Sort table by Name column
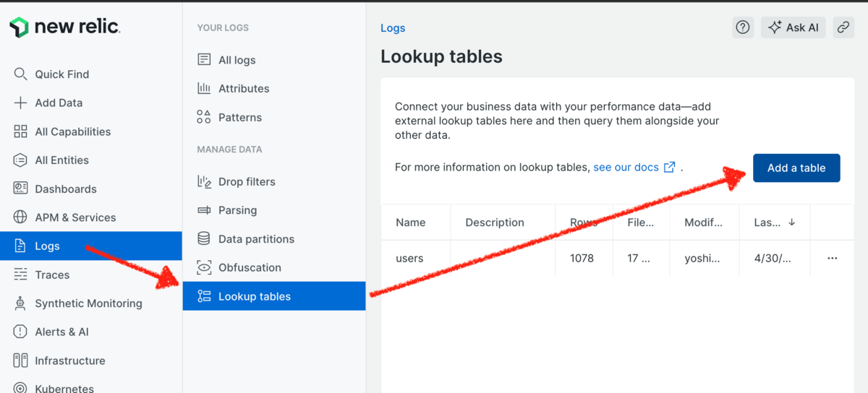 (411, 223)
